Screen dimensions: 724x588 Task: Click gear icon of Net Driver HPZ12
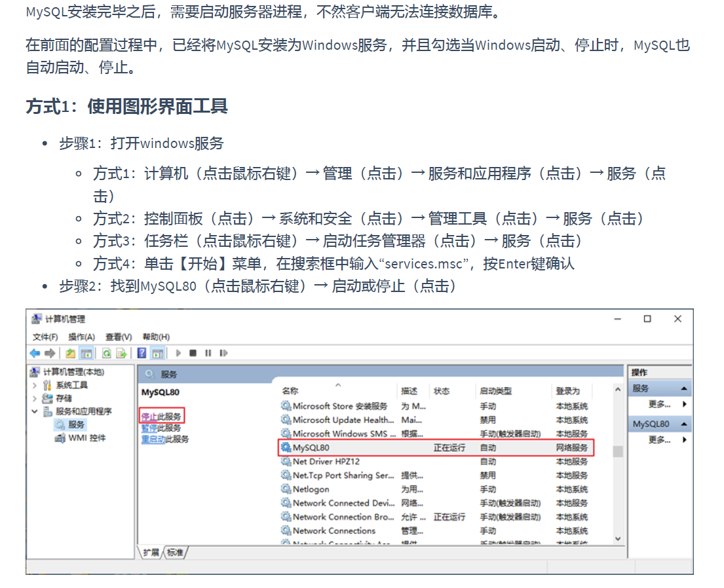coord(286,462)
